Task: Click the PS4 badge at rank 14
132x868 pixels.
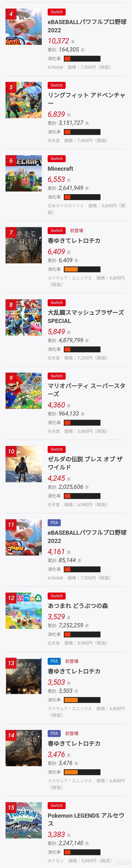Action: pyautogui.click(x=54, y=733)
